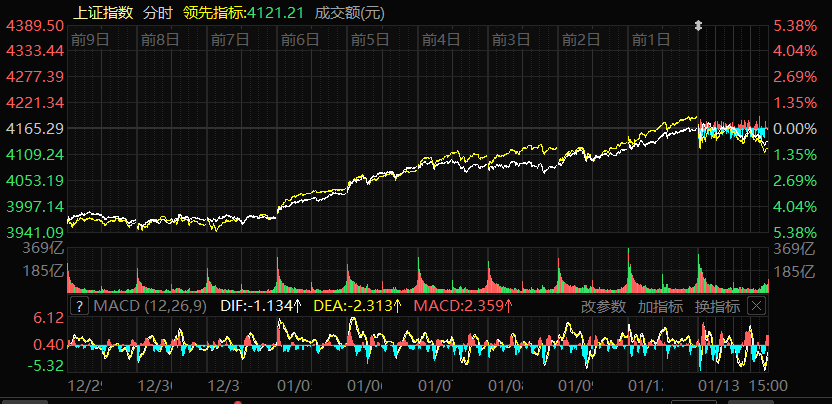This screenshot has width=832, height=404.
Task: Open MACD indicator help question-mark icon
Action: (x=80, y=306)
